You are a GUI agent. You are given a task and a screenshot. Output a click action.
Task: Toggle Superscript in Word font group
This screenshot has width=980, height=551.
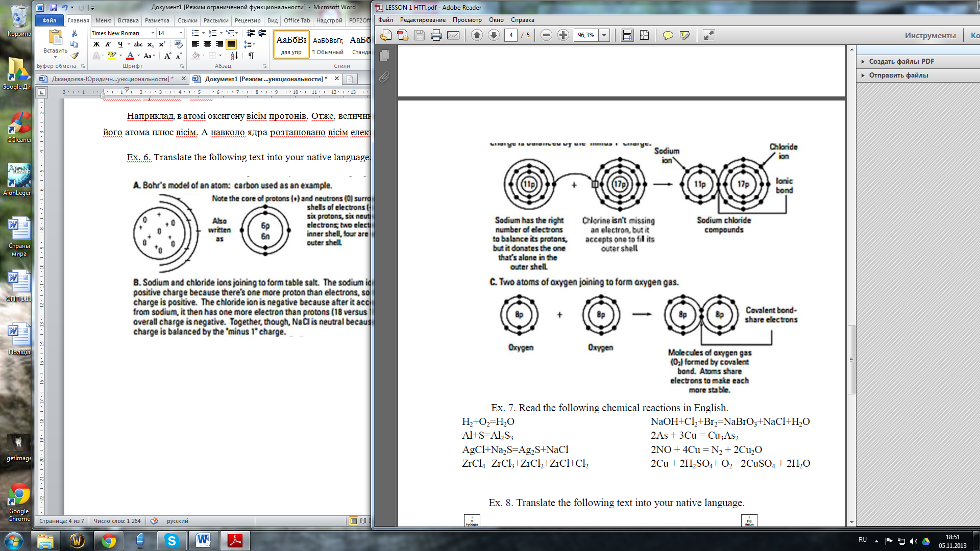pyautogui.click(x=162, y=44)
